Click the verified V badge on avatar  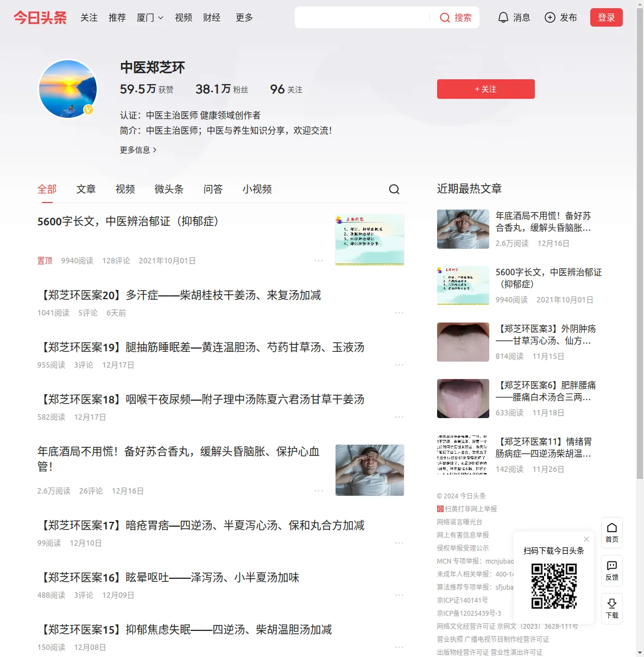tap(89, 110)
